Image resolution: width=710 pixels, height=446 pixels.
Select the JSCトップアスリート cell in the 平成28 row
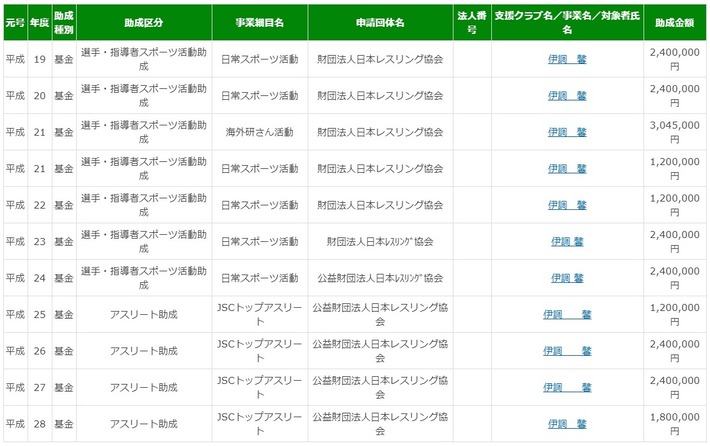260,424
